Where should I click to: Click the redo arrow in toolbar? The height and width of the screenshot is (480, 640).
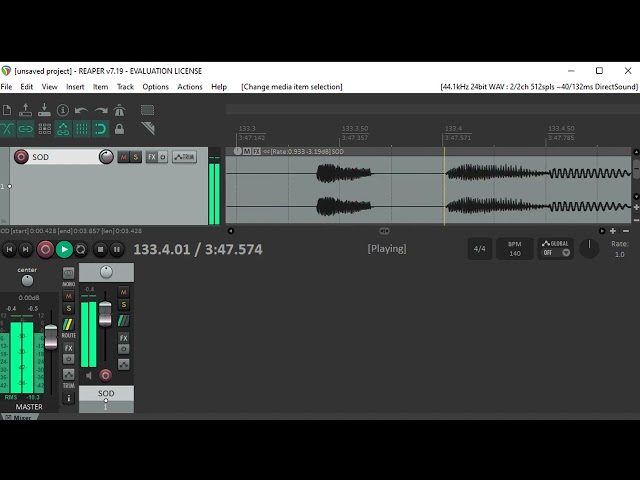point(101,110)
